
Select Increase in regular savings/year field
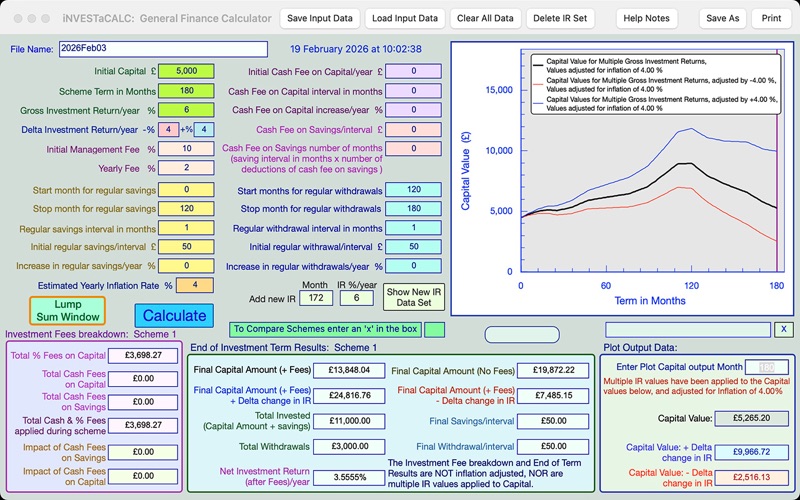[186, 265]
